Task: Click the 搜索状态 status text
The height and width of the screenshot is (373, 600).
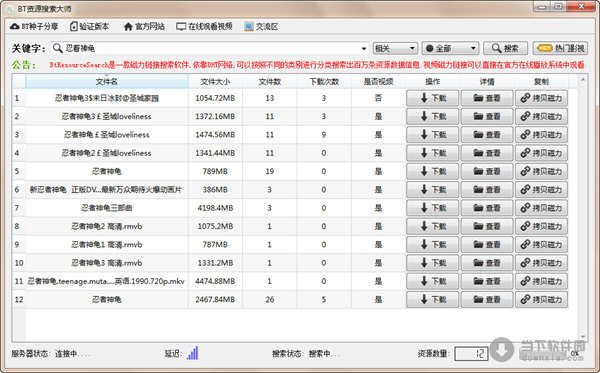Action: pos(306,353)
